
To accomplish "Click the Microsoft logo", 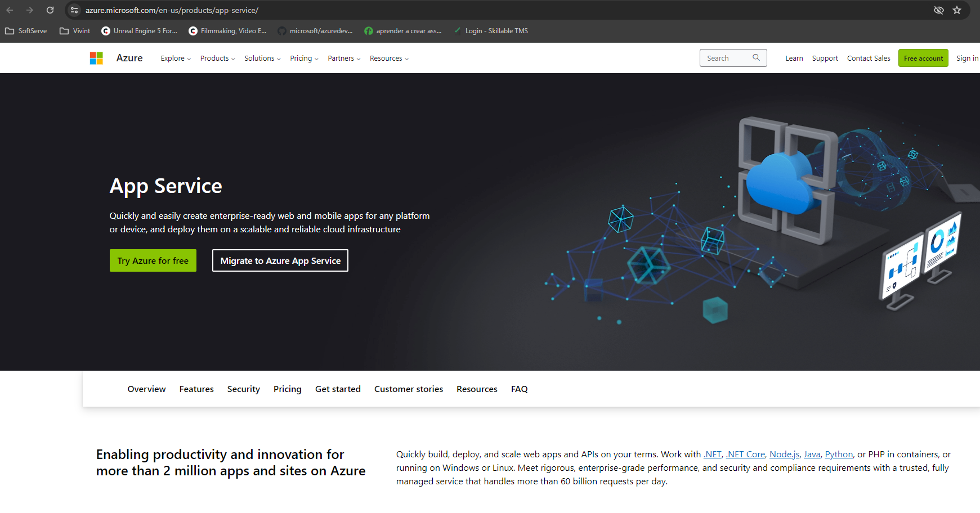I will [x=96, y=58].
